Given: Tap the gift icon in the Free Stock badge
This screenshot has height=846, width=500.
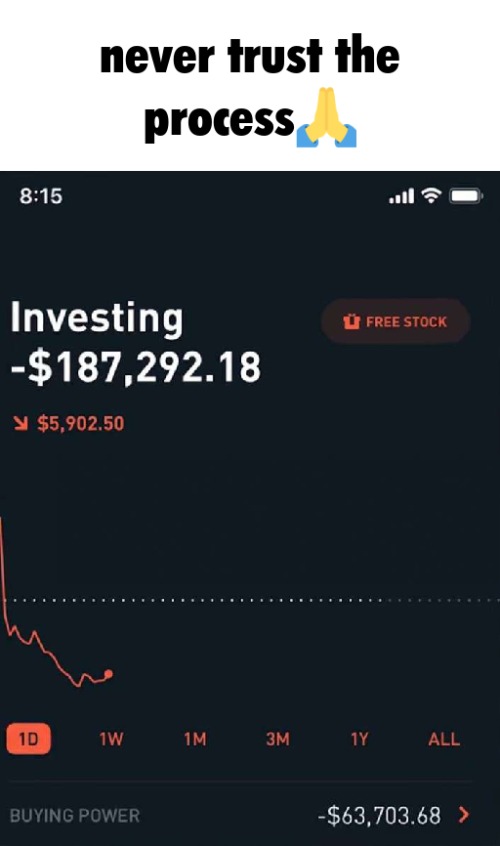Looking at the screenshot, I should pyautogui.click(x=351, y=322).
